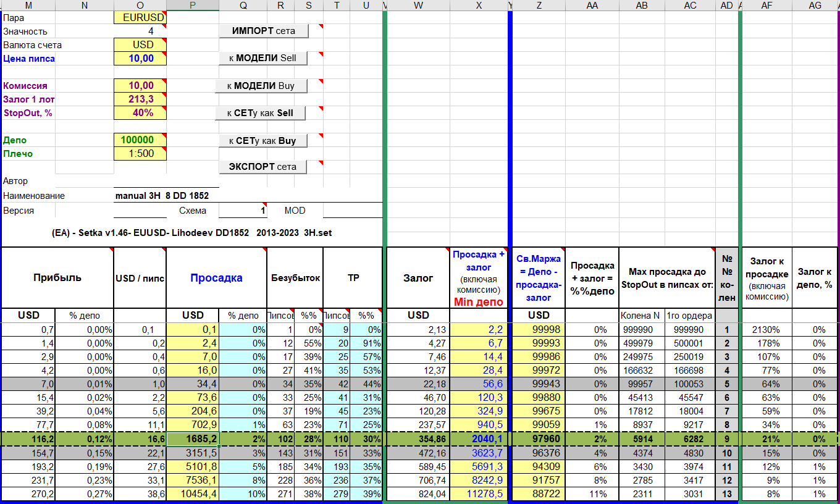Click the Безубыток header

click(x=295, y=278)
